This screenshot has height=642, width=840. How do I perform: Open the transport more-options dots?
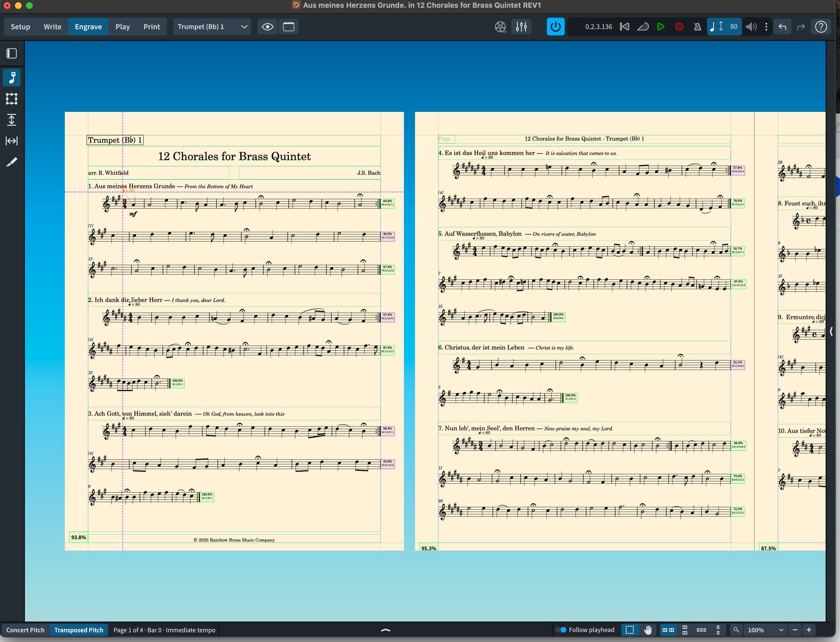point(766,27)
